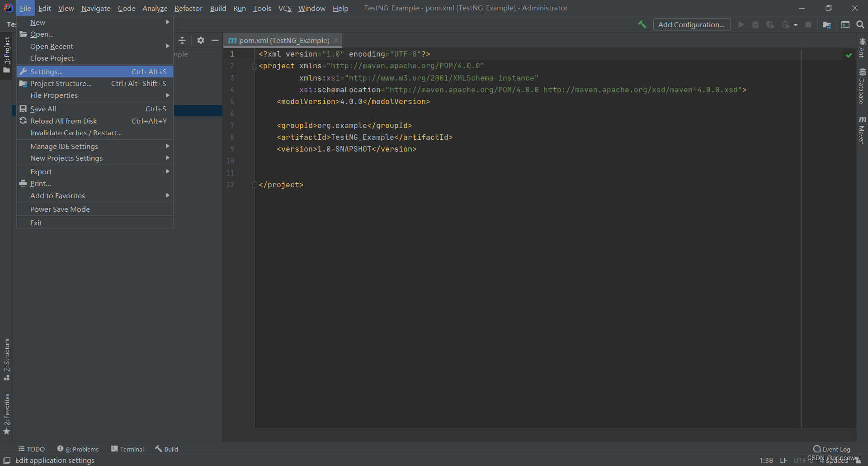868x466 pixels.
Task: Click Print... menu item
Action: tap(95, 183)
